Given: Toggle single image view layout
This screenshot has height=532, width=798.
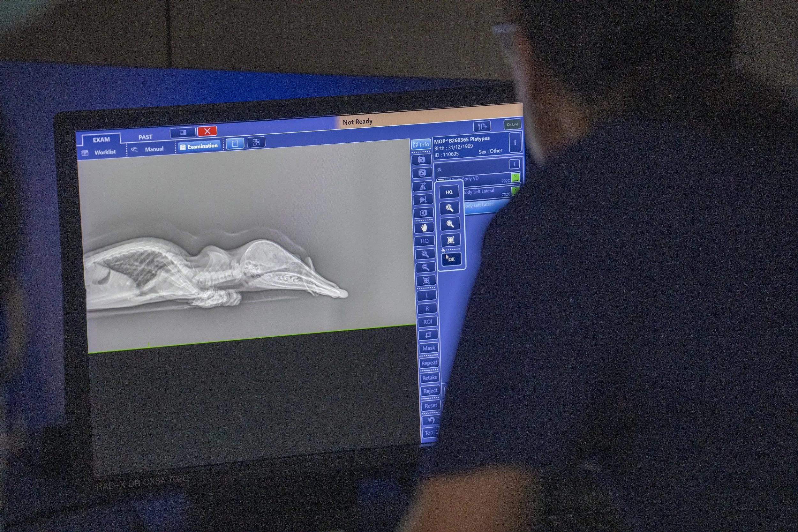Looking at the screenshot, I should coord(235,144).
